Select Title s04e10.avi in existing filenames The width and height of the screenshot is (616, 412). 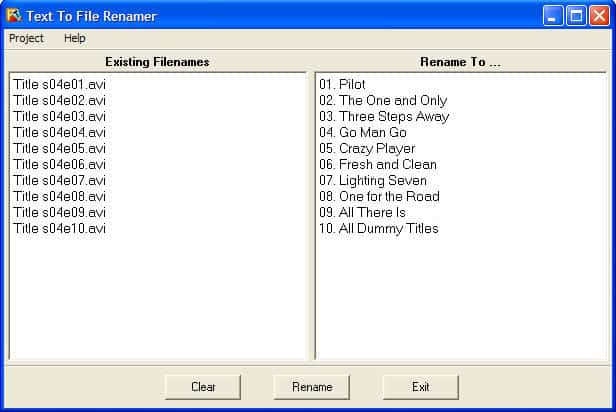[x=59, y=229]
